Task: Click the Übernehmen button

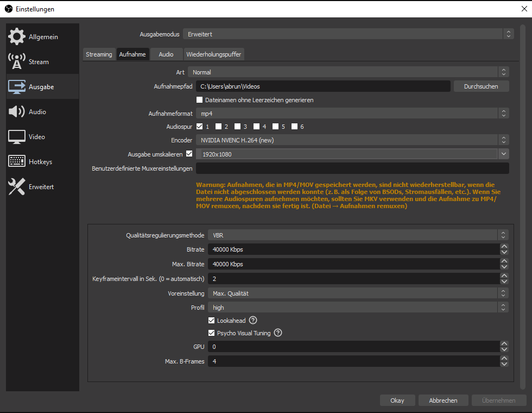Action: pyautogui.click(x=498, y=401)
